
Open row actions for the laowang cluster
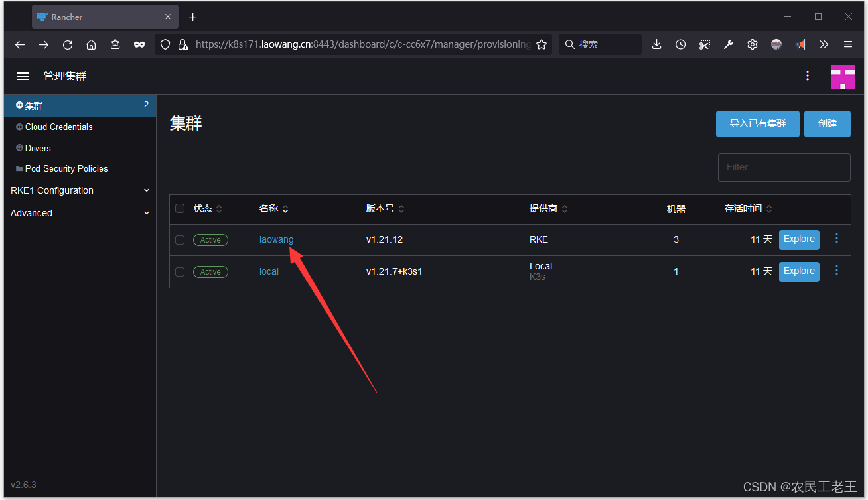coord(836,239)
